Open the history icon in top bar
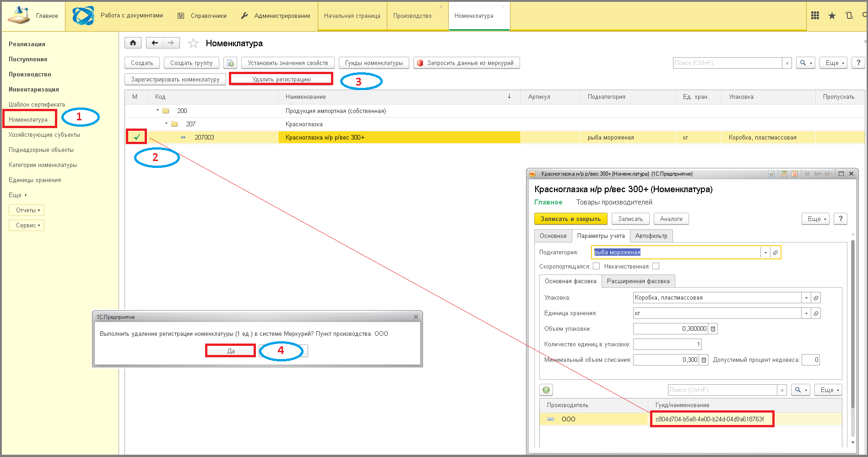This screenshot has width=868, height=457. (x=849, y=16)
